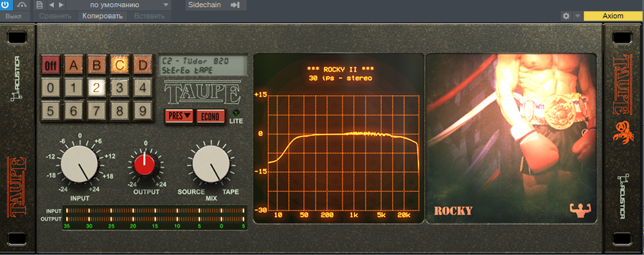This screenshot has width=644, height=255.
Task: Toggle the ECONO mode button
Action: [211, 116]
